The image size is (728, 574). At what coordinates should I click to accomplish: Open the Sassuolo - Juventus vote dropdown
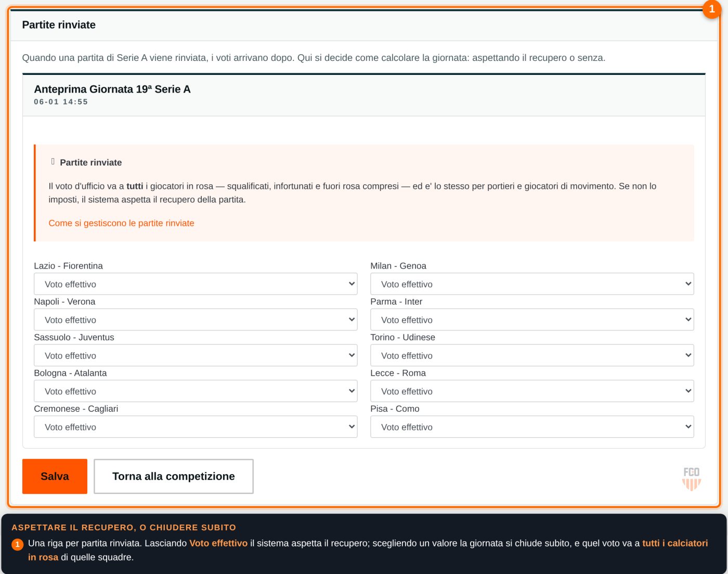pyautogui.click(x=196, y=355)
